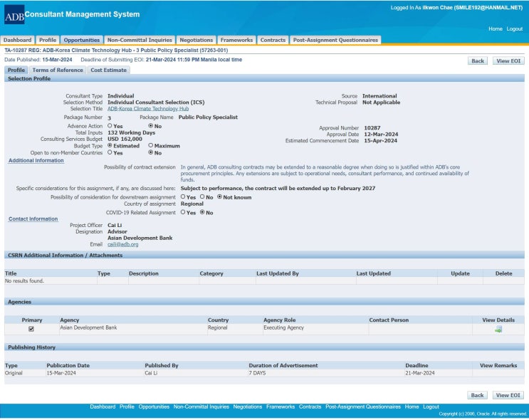
Task: Toggle Primary checkbox for Asian Development Bank
Action: click(31, 329)
